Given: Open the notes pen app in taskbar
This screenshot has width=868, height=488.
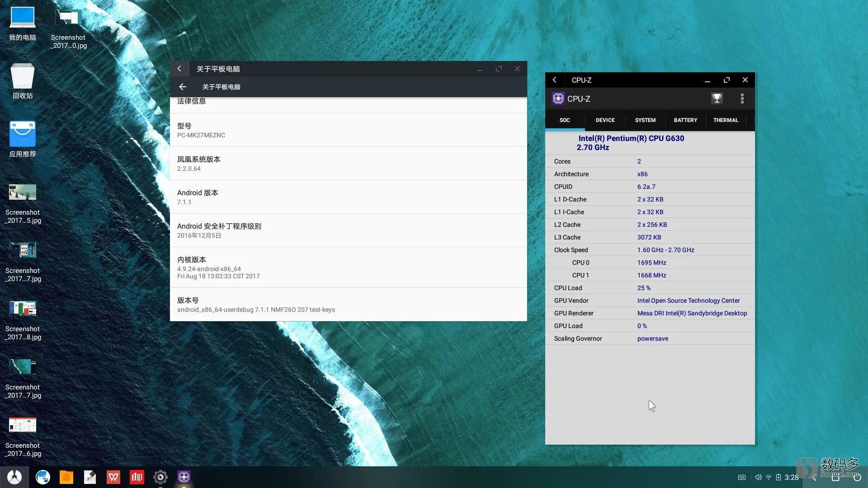Looking at the screenshot, I should (x=90, y=477).
